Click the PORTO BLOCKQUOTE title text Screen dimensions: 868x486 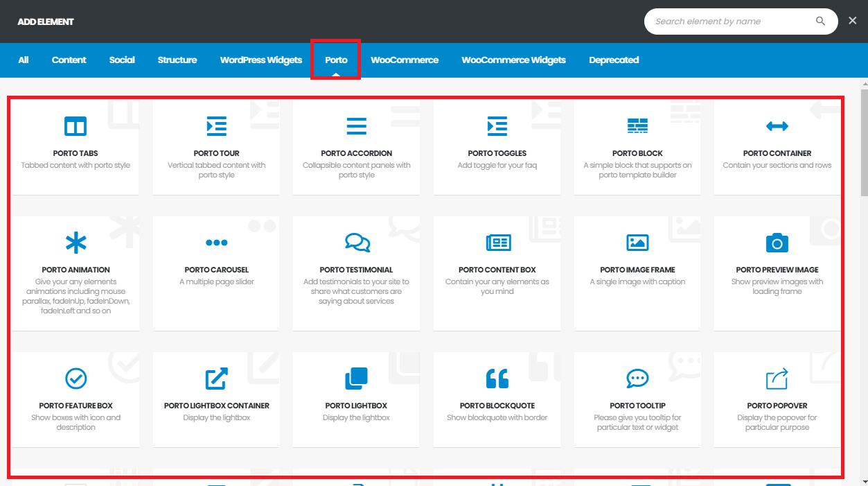497,406
